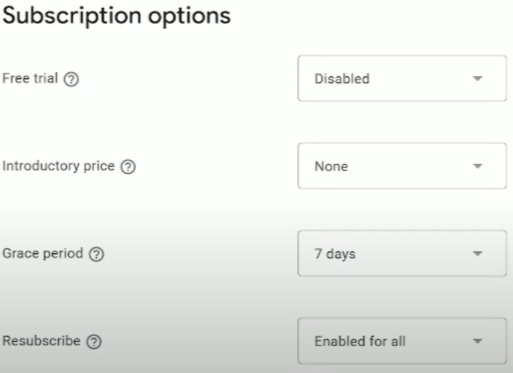The width and height of the screenshot is (513, 373).
Task: Click the 'Enabled for all' value text
Action: (x=360, y=341)
